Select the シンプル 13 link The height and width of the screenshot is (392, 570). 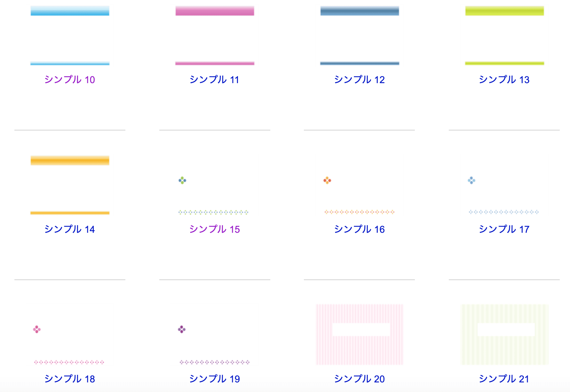point(504,79)
